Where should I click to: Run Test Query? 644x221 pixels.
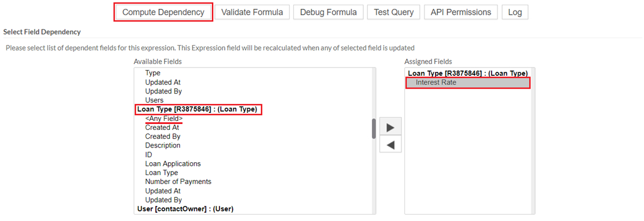pyautogui.click(x=393, y=12)
